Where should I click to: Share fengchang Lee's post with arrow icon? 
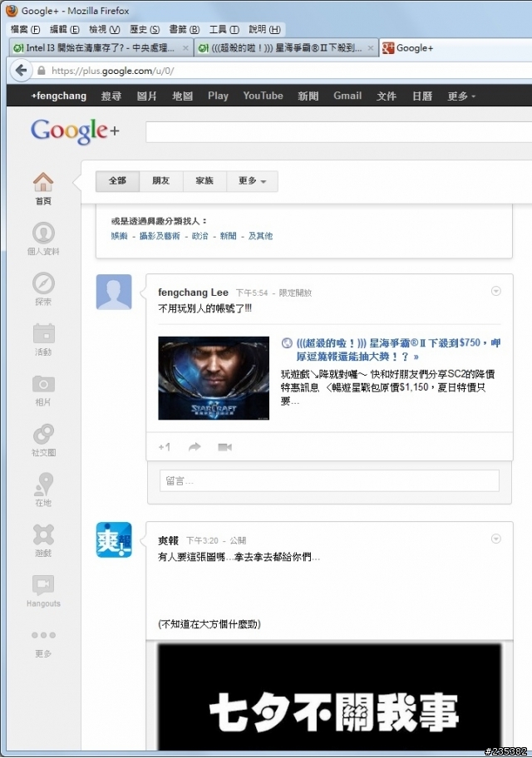click(x=195, y=446)
